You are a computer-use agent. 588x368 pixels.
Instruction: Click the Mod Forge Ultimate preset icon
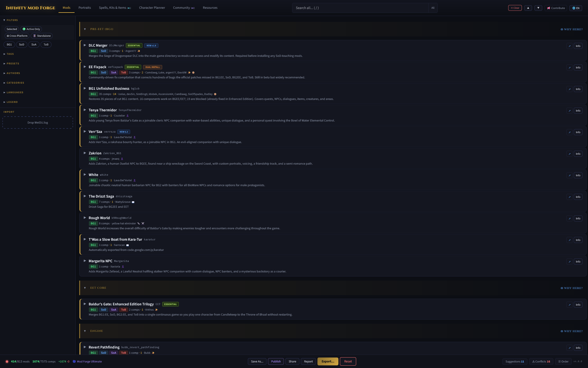[x=74, y=362]
